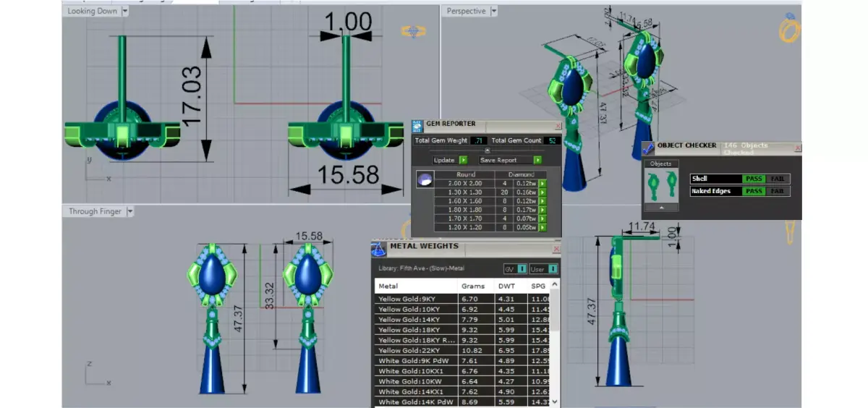Click the SPG column header
The image size is (868, 408).
(538, 286)
